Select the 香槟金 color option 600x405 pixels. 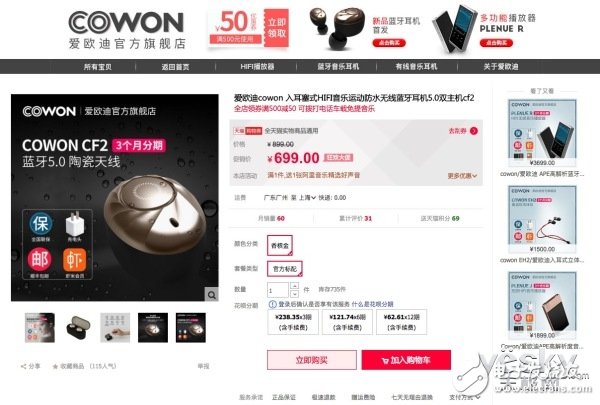[280, 245]
